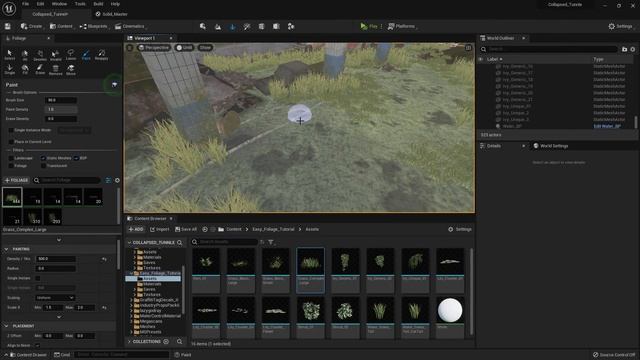This screenshot has width=640, height=360.
Task: Click the Brush Size value slider
Action: click(x=61, y=100)
